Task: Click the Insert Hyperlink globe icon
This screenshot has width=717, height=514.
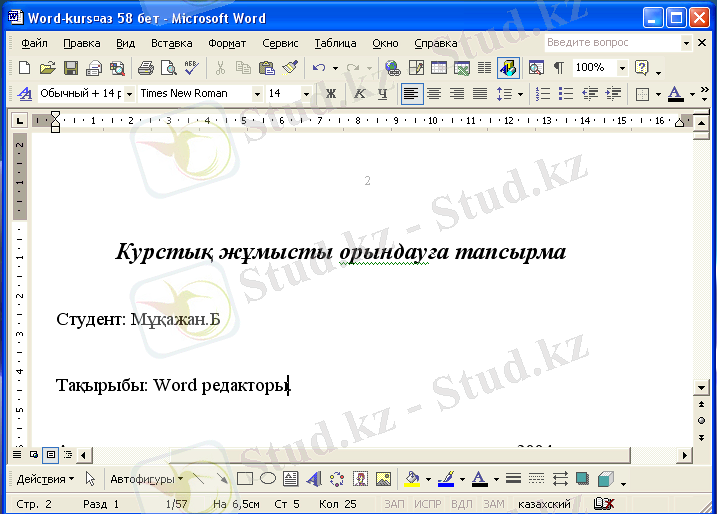Action: (392, 68)
